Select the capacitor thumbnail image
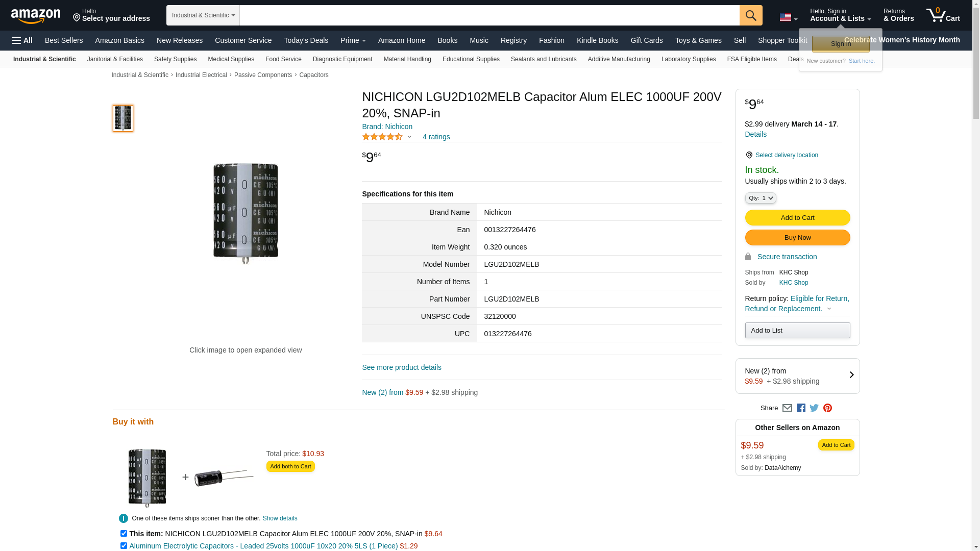The width and height of the screenshot is (980, 551). click(x=123, y=118)
